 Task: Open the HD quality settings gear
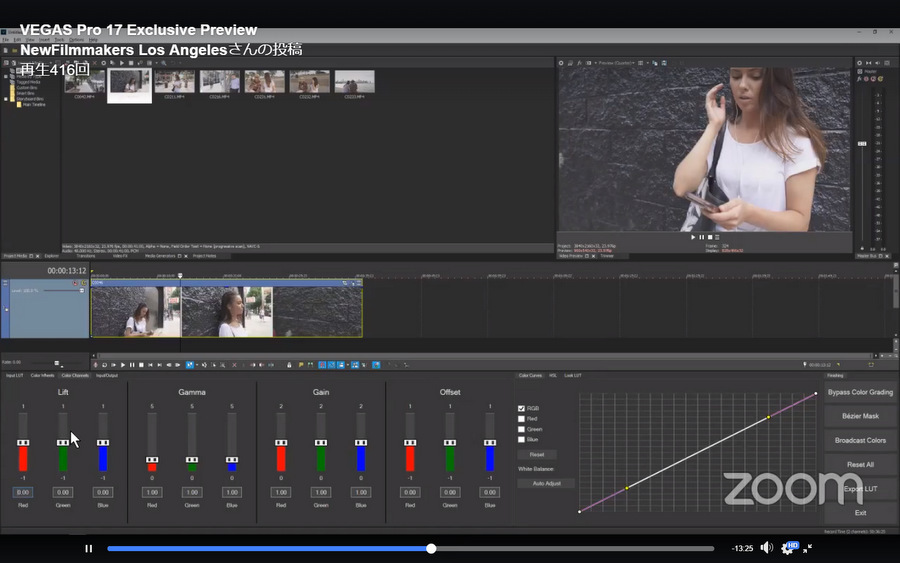788,548
